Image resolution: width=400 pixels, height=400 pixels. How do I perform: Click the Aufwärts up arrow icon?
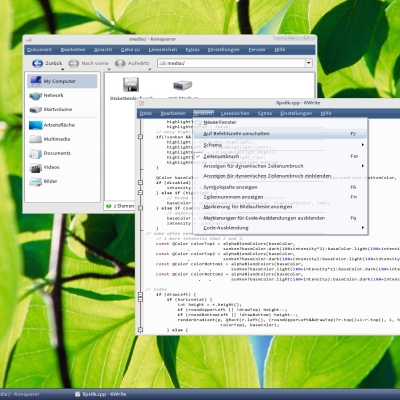pyautogui.click(x=120, y=63)
